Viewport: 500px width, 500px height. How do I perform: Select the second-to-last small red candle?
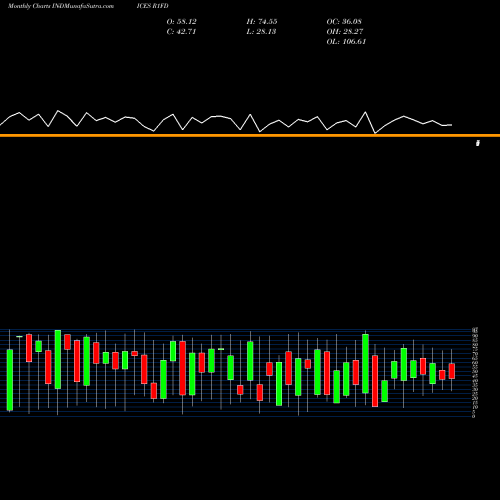tap(442, 375)
